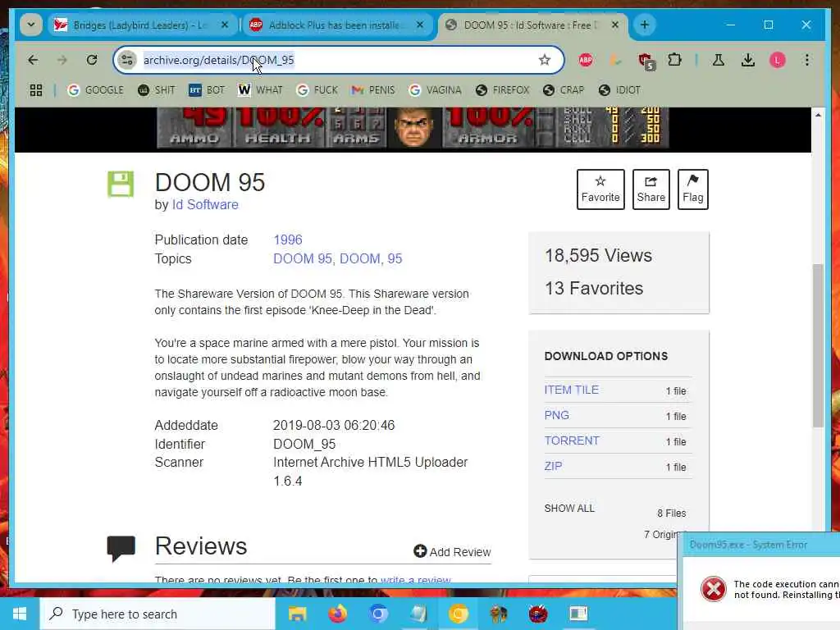
Task: Open the profile avatar L
Action: coord(778,60)
